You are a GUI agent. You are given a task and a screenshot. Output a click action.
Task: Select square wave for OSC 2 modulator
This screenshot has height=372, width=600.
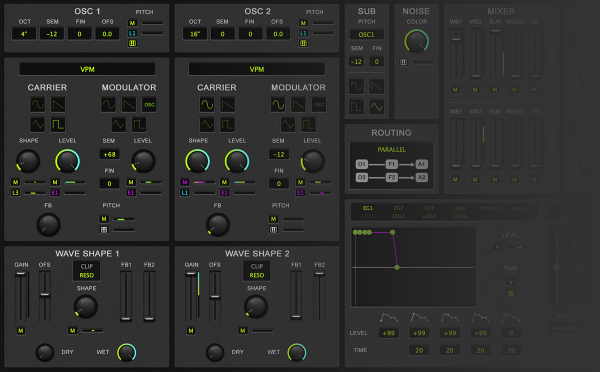coord(308,124)
